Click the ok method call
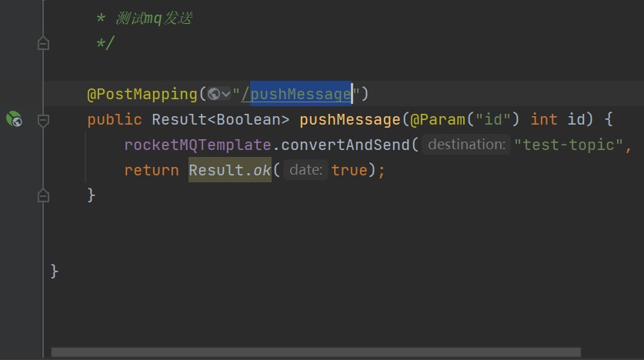The height and width of the screenshot is (360, 644). pyautogui.click(x=262, y=170)
